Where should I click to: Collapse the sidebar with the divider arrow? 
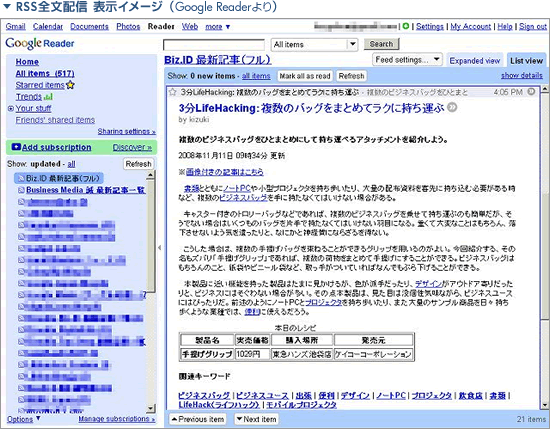160,248
